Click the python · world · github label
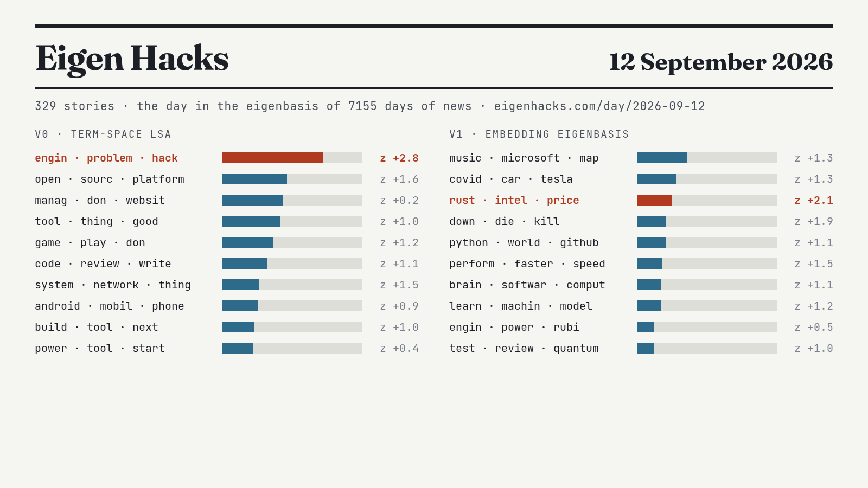This screenshot has width=868, height=488. [524, 243]
